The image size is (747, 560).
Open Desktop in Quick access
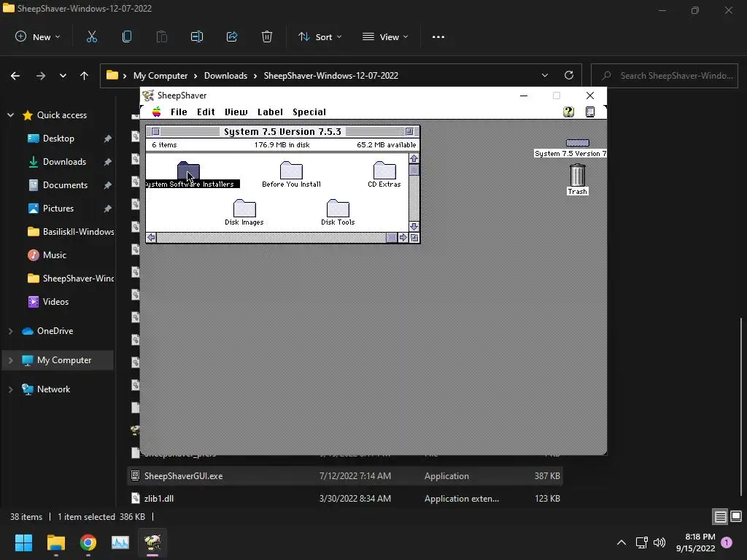pyautogui.click(x=58, y=139)
